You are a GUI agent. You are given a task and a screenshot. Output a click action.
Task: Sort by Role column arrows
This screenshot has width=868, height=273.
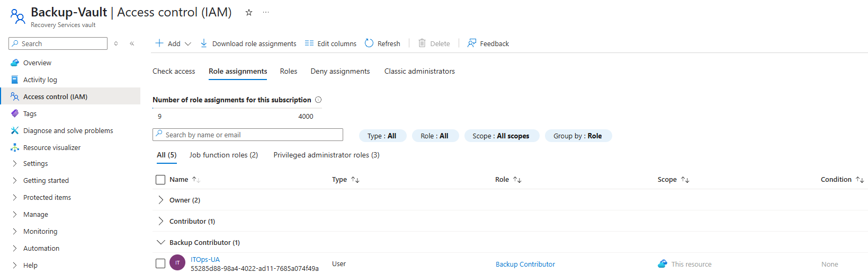click(517, 180)
